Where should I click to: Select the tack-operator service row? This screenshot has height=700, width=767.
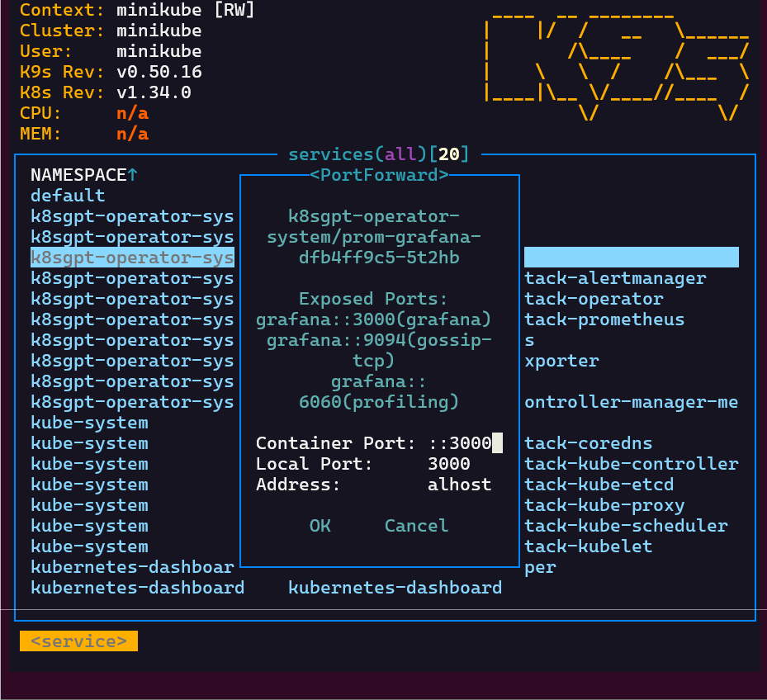(594, 299)
